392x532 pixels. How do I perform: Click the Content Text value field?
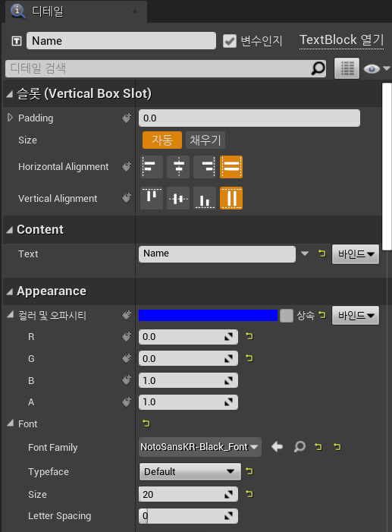click(x=217, y=253)
